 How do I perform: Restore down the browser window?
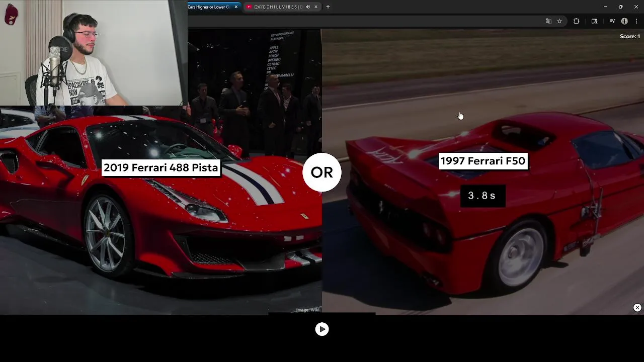pyautogui.click(x=620, y=7)
